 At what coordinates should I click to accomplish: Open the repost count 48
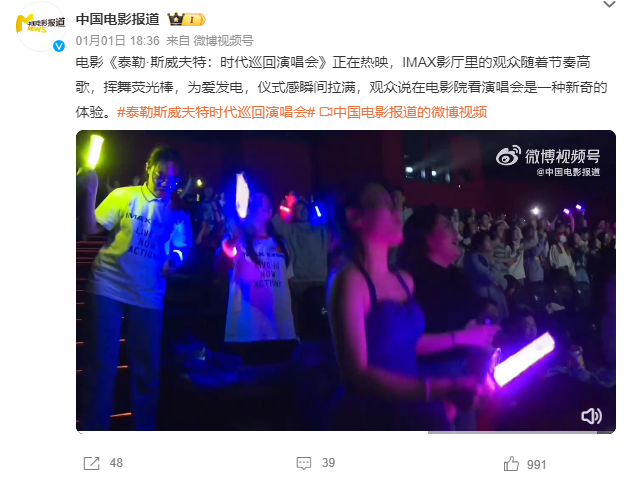coord(116,463)
